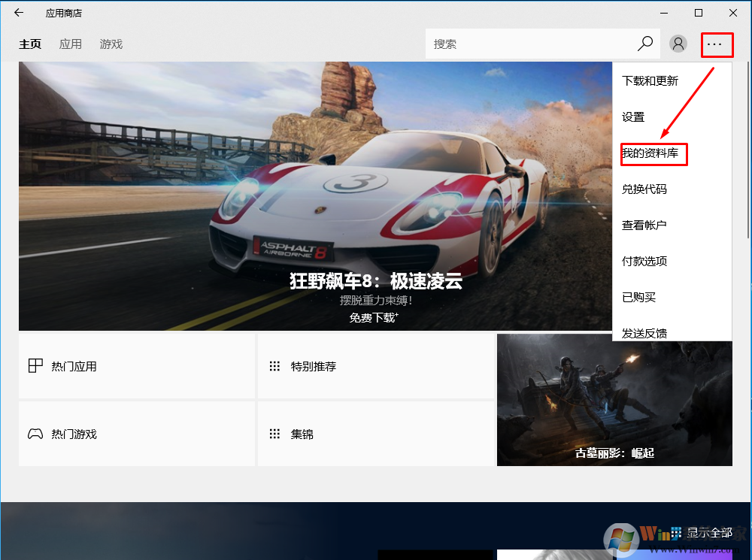The image size is (752, 560).
Task: Click the vertical scrollbar on the right
Action: [749, 149]
